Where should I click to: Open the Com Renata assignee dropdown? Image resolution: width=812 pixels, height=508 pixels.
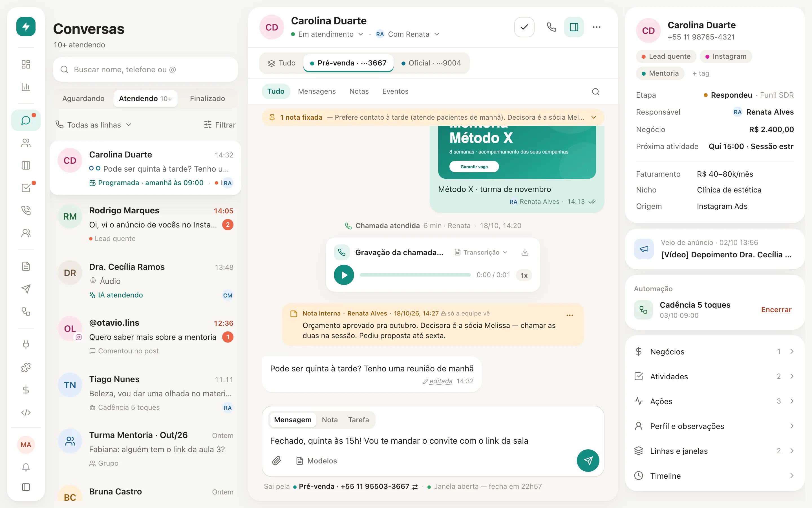[407, 34]
